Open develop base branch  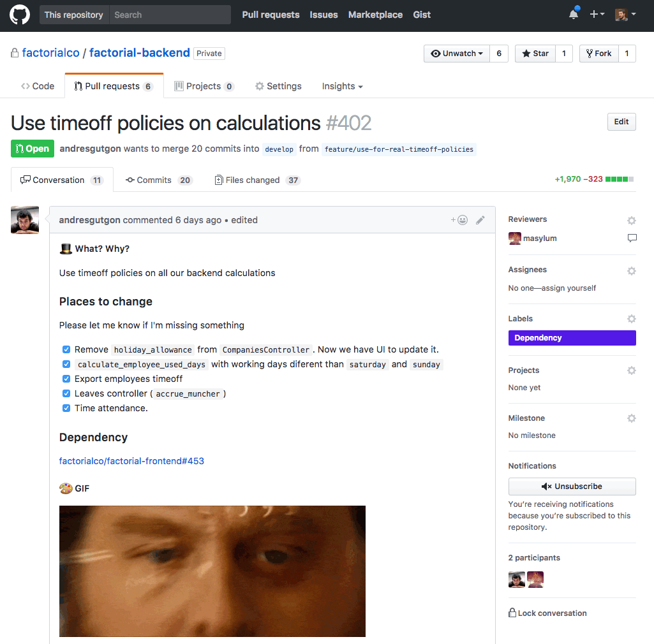[x=279, y=149]
